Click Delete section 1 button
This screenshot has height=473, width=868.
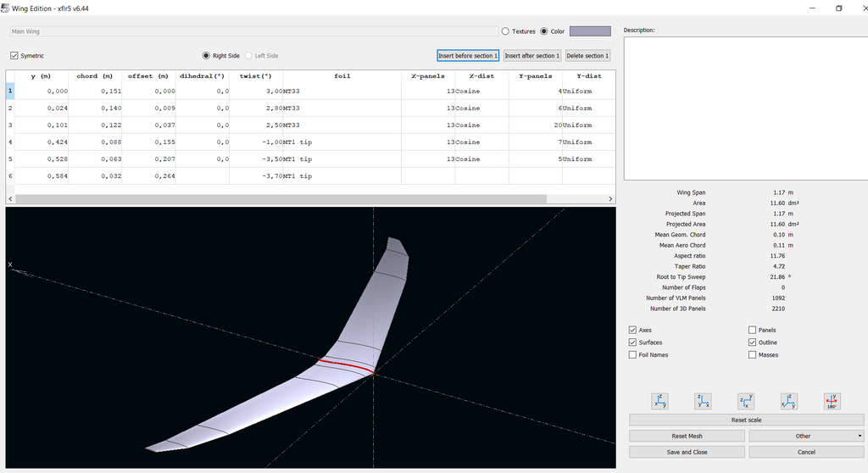587,56
